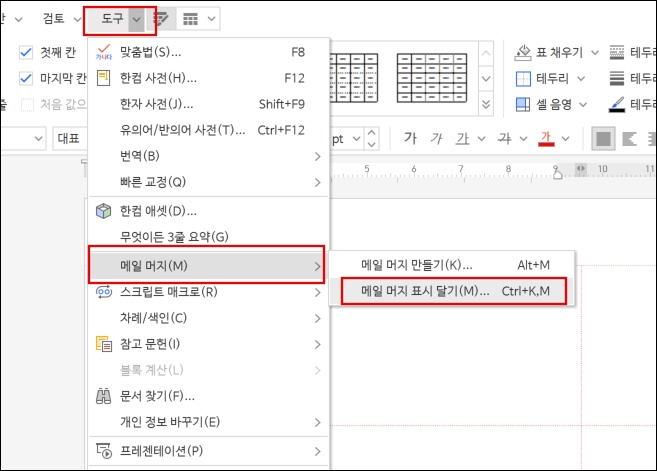Open 한컴 애셋(D) menu item
This screenshot has width=657, height=471.
(x=209, y=211)
